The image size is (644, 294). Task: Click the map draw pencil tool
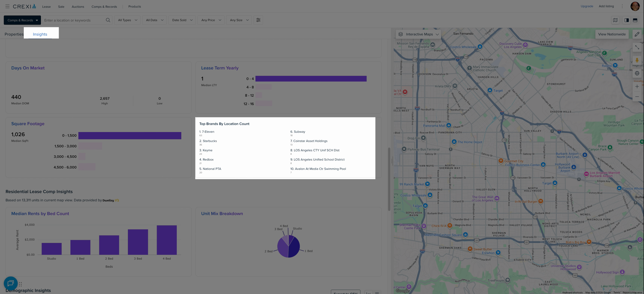pos(637,34)
